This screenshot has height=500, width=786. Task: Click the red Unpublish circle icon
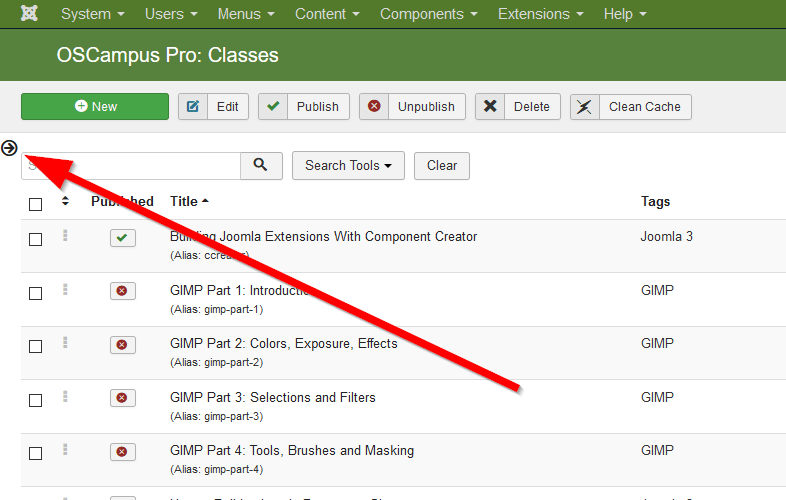tap(374, 106)
